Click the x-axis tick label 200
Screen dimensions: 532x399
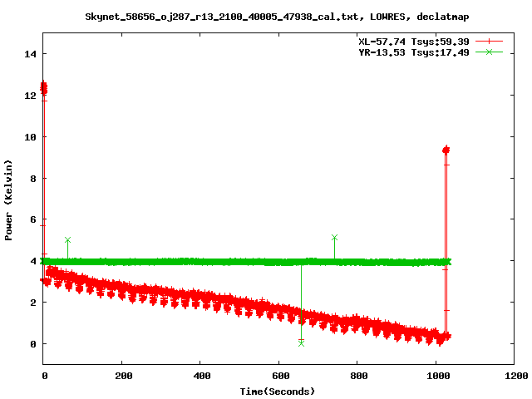[x=123, y=376]
